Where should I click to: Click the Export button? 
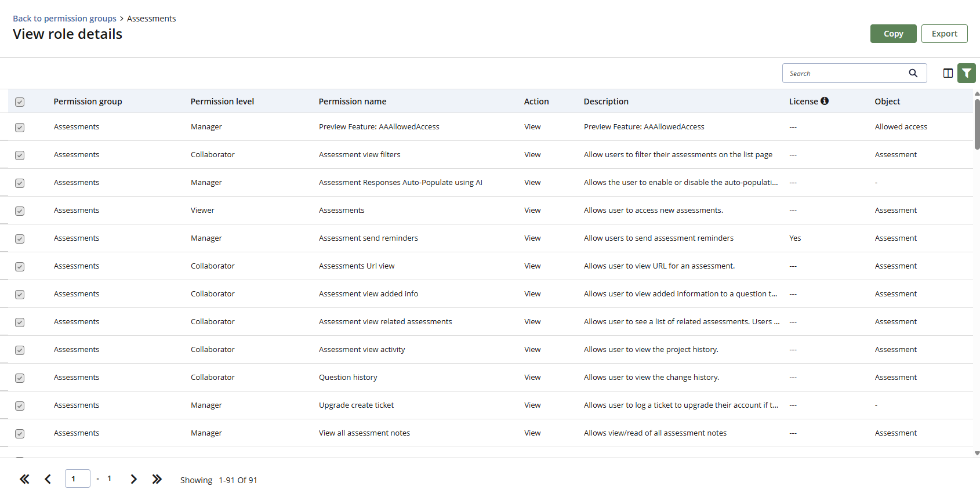pyautogui.click(x=944, y=34)
